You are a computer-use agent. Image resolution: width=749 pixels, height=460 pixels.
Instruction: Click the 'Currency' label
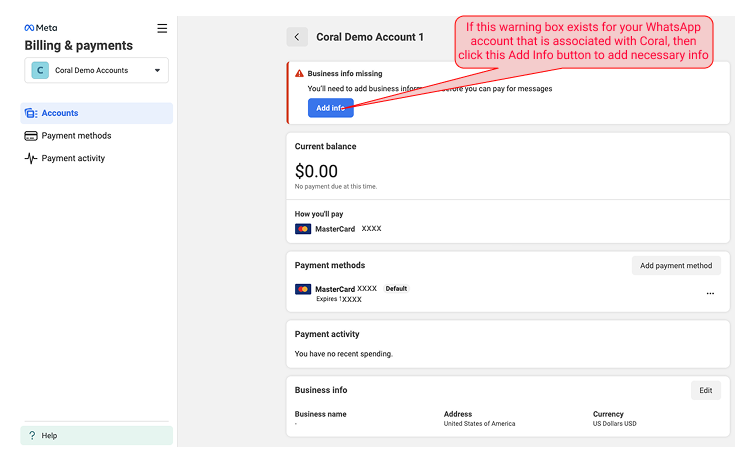point(608,414)
